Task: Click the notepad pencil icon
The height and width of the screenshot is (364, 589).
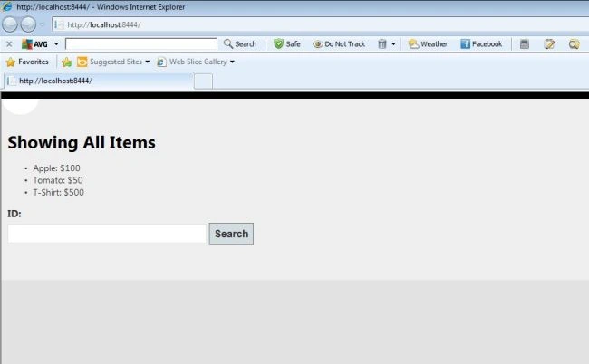Action: pyautogui.click(x=549, y=43)
